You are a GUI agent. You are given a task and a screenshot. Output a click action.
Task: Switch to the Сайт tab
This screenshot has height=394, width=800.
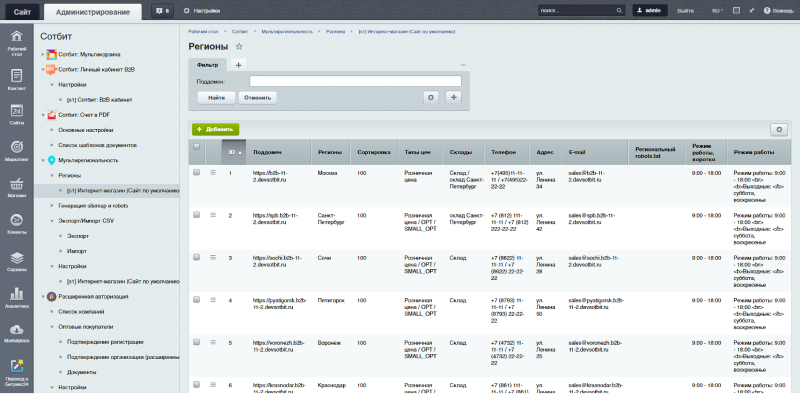coord(22,11)
